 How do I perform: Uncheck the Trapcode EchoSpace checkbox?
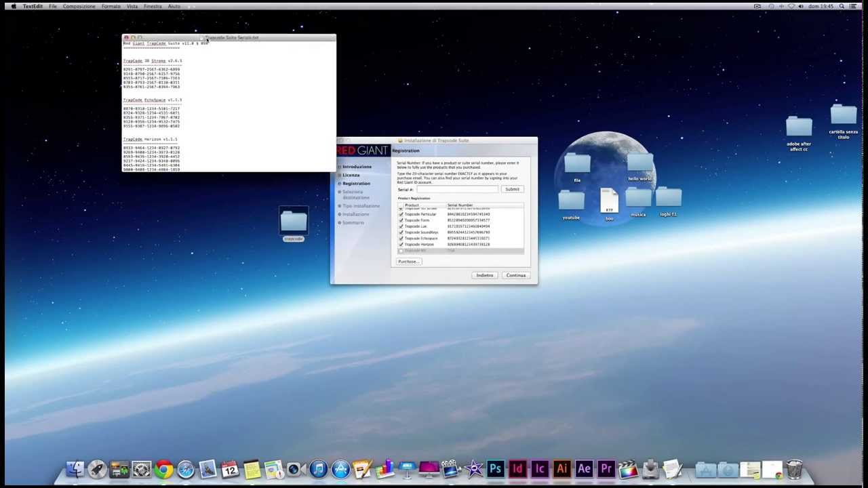click(x=401, y=239)
